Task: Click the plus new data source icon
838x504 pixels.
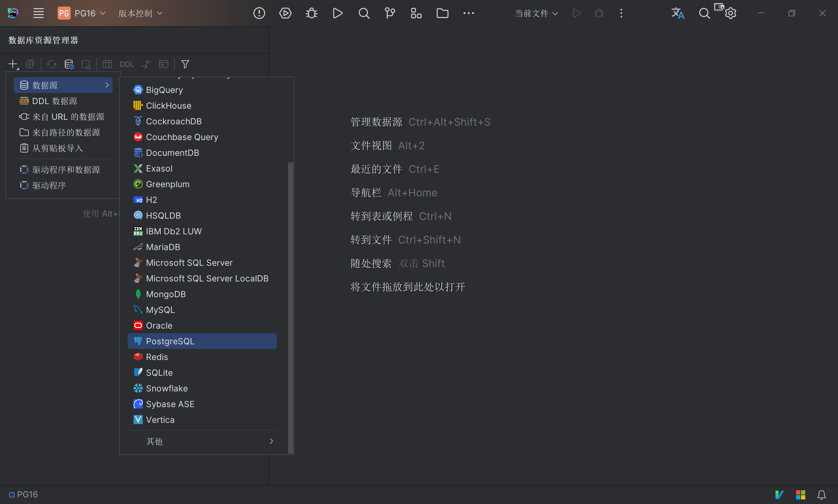Action: point(13,64)
